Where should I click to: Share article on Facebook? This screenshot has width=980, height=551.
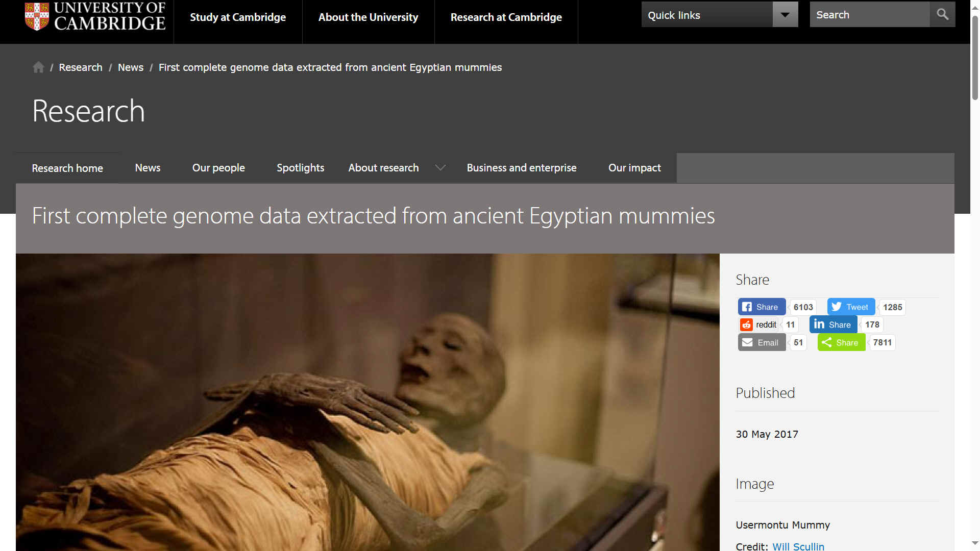coord(762,307)
